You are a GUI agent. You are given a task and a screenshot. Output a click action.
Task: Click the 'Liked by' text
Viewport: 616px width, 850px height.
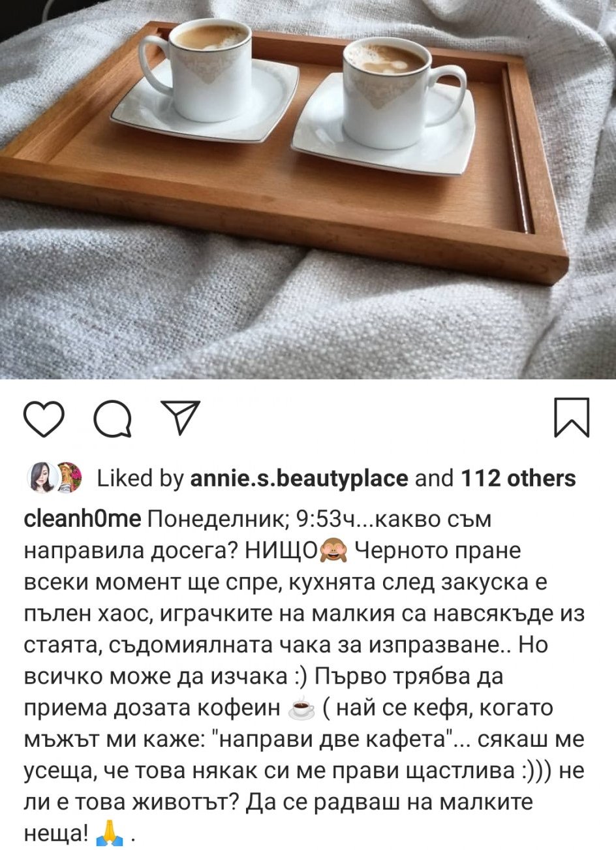[140, 479]
